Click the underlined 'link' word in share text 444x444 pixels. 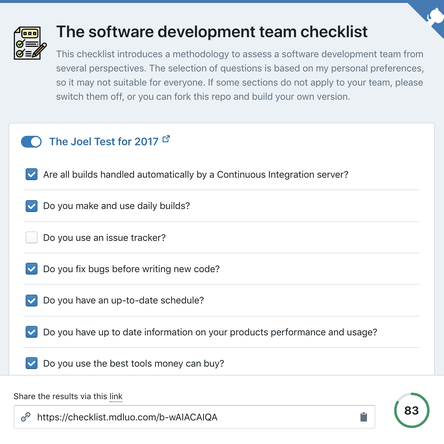pos(116,396)
